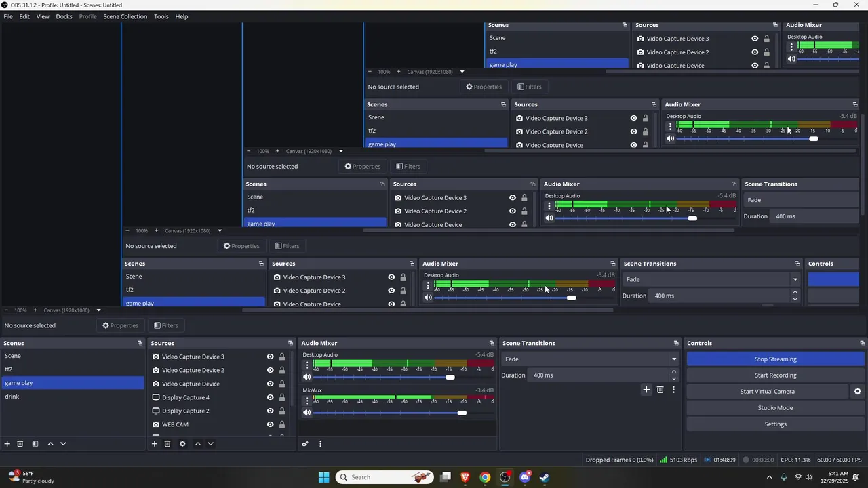The height and width of the screenshot is (488, 868).
Task: Float the Controls dock with Stop Streaming
Action: pos(863,343)
